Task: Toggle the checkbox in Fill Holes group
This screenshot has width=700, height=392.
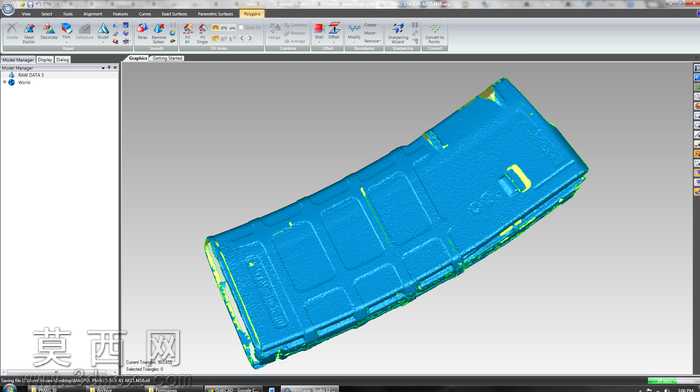Action: (x=242, y=28)
